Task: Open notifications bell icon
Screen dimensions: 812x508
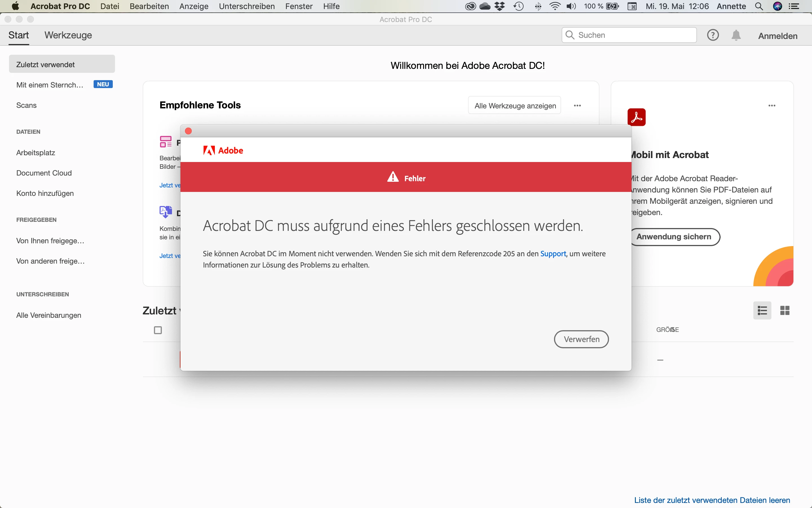Action: [x=736, y=35]
